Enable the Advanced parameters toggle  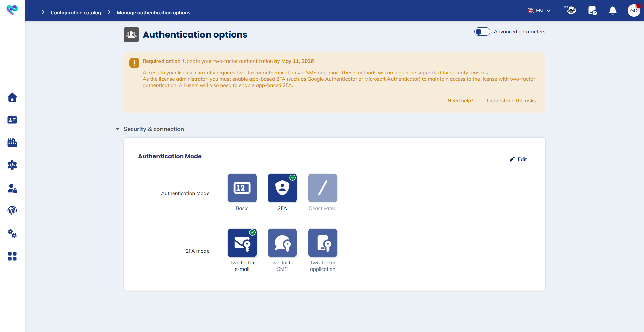click(x=482, y=31)
